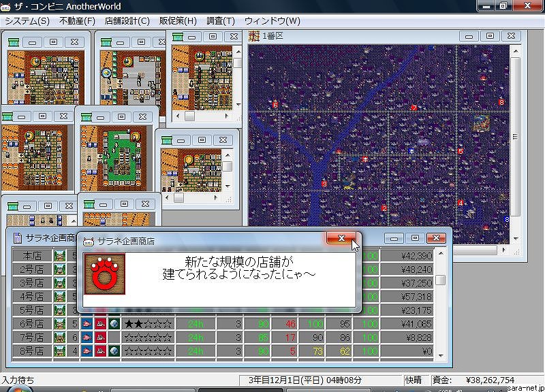
Task: Open the 不動産(F) real estate menu
Action: (77, 21)
